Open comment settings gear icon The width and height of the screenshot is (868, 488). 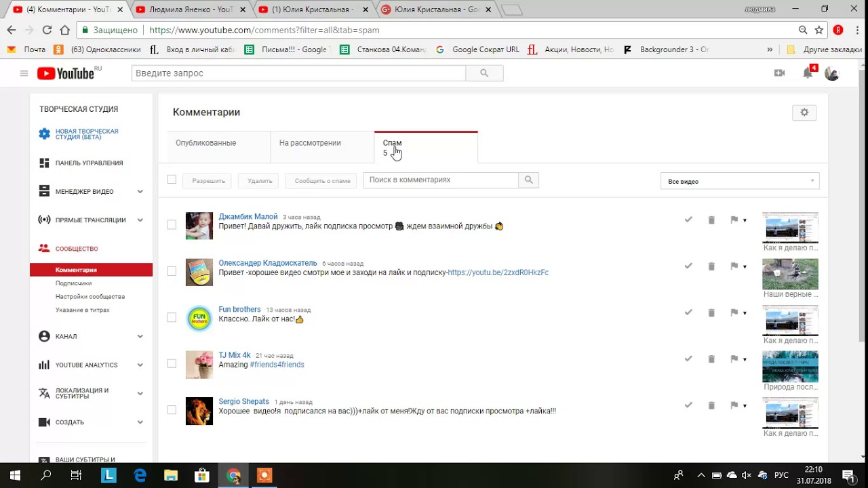click(x=804, y=113)
